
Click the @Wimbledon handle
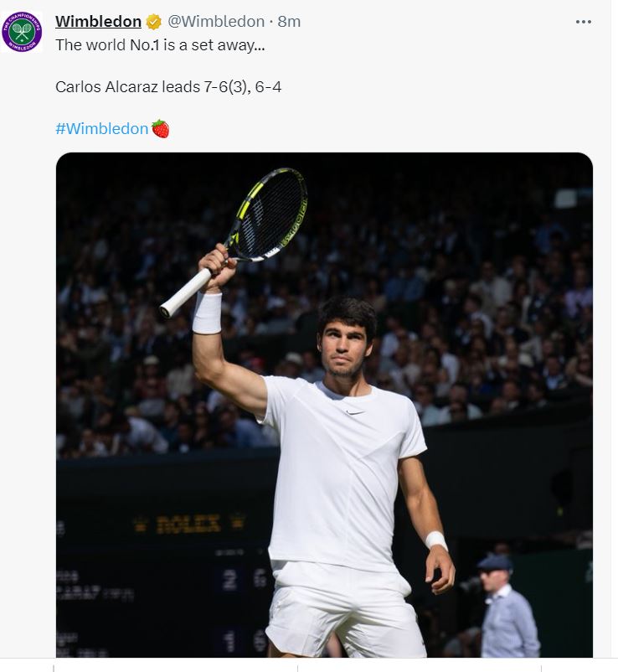pyautogui.click(x=215, y=22)
